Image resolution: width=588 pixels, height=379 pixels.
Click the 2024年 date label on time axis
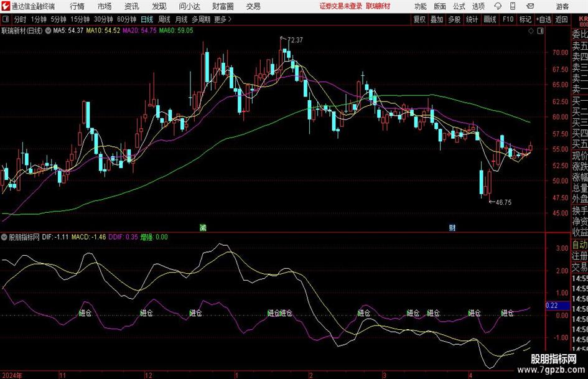[x=12, y=375]
